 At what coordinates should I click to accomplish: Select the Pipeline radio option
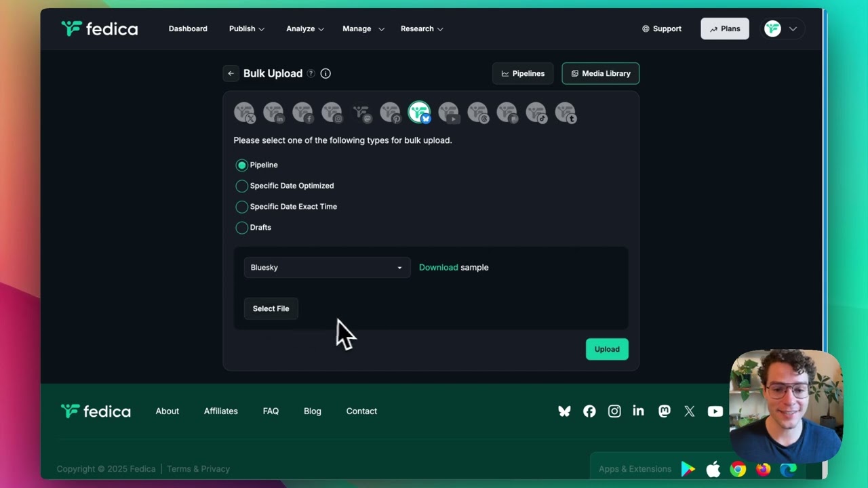(x=241, y=165)
